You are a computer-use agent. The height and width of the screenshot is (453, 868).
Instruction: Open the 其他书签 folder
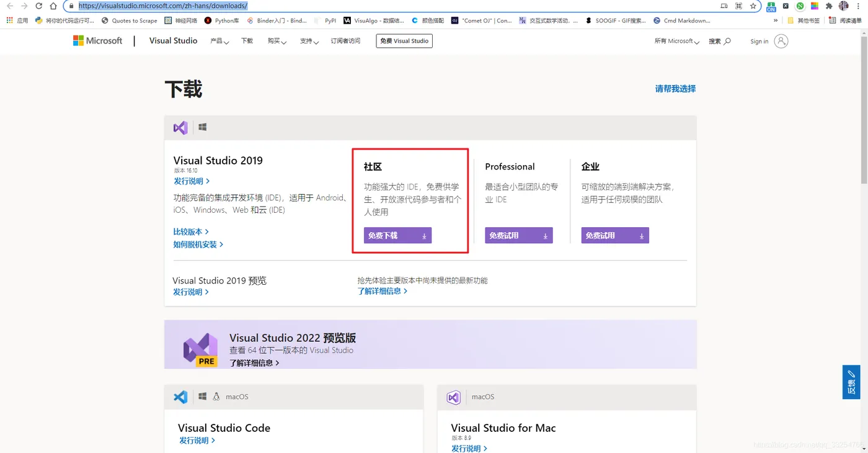coord(804,20)
